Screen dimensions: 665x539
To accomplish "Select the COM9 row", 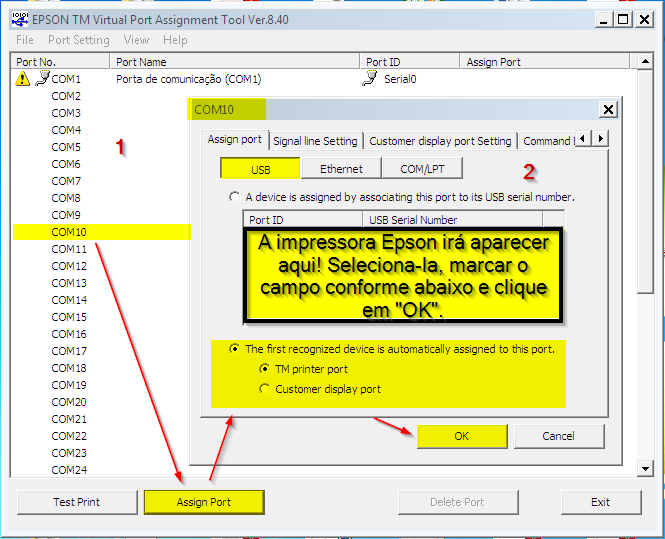I will click(x=66, y=215).
